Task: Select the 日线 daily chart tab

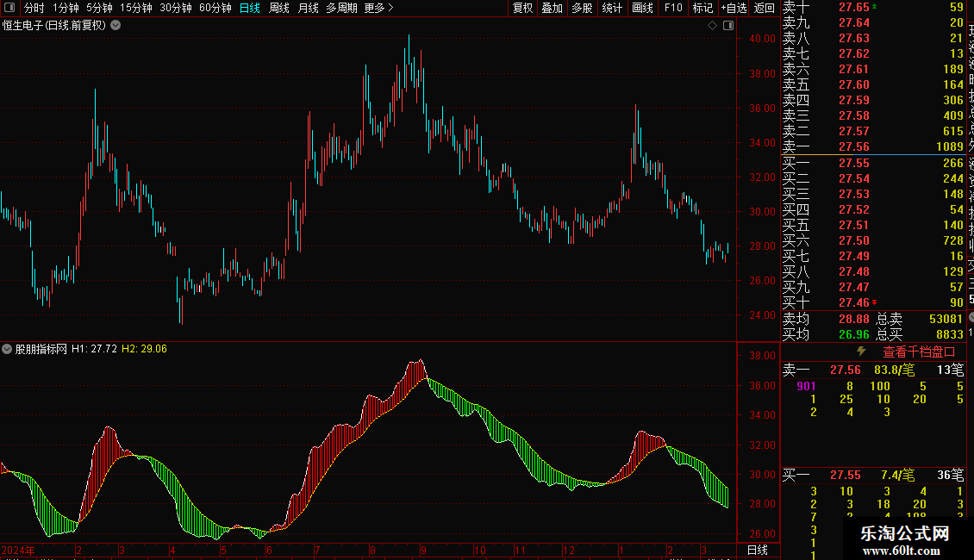Action: click(x=250, y=8)
